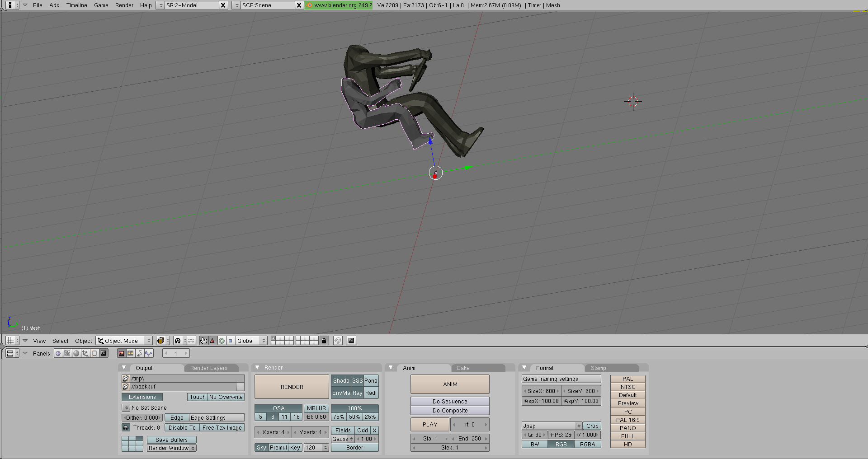
Task: Delete screen with X next to SR:2-Model
Action: point(223,5)
